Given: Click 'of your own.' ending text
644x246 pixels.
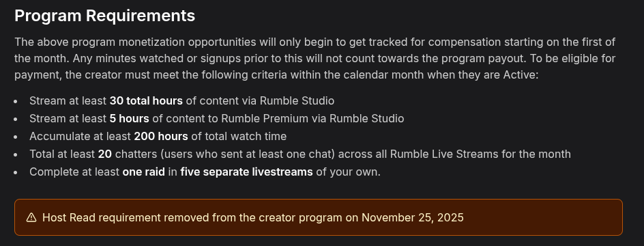Looking at the screenshot, I should click(349, 172).
